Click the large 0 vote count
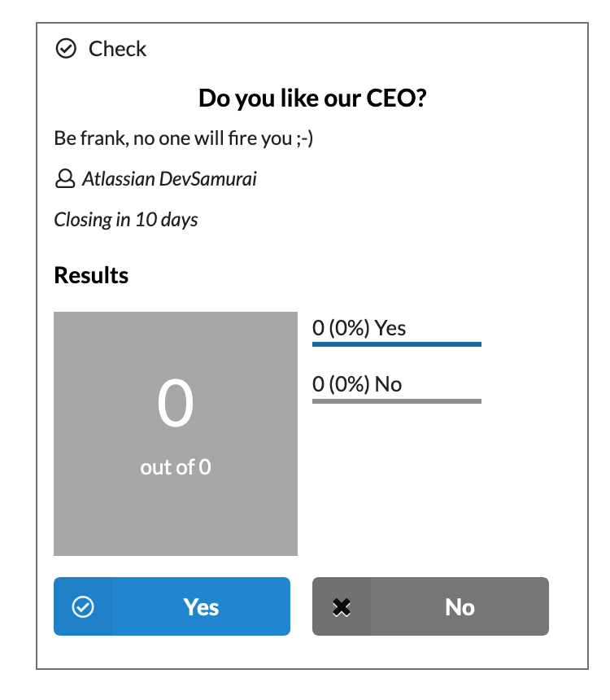This screenshot has width=610, height=700. [x=176, y=405]
